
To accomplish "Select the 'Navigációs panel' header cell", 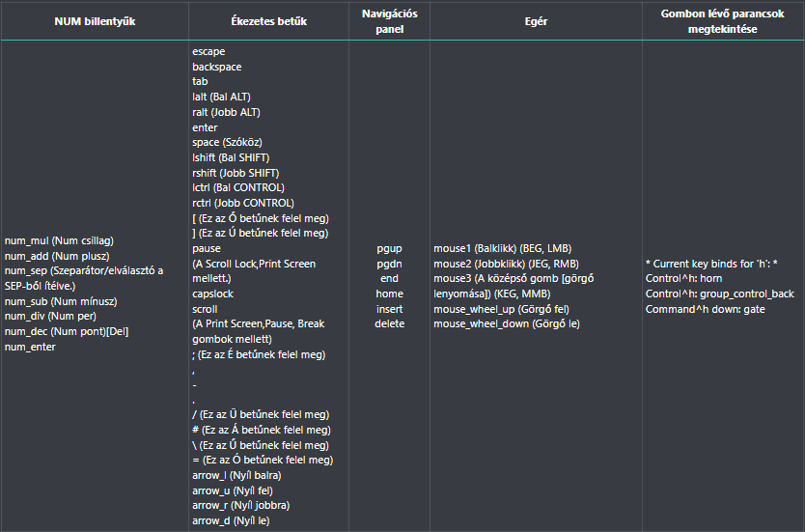I will pyautogui.click(x=389, y=21).
